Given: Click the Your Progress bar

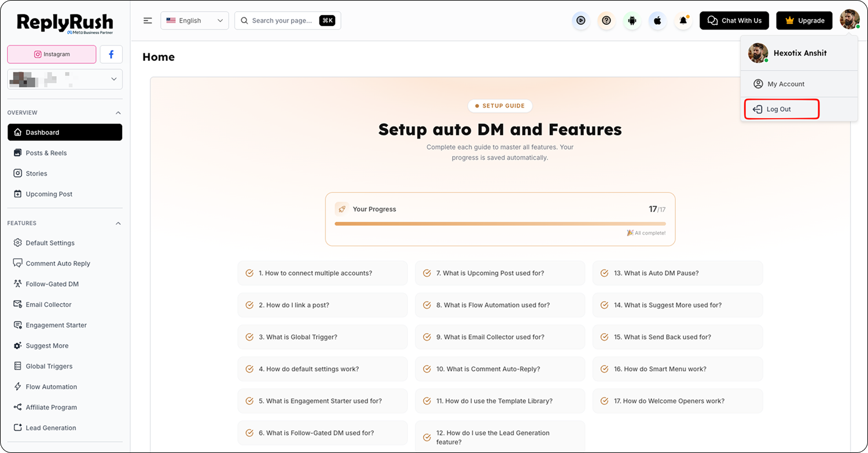Looking at the screenshot, I should 500,224.
